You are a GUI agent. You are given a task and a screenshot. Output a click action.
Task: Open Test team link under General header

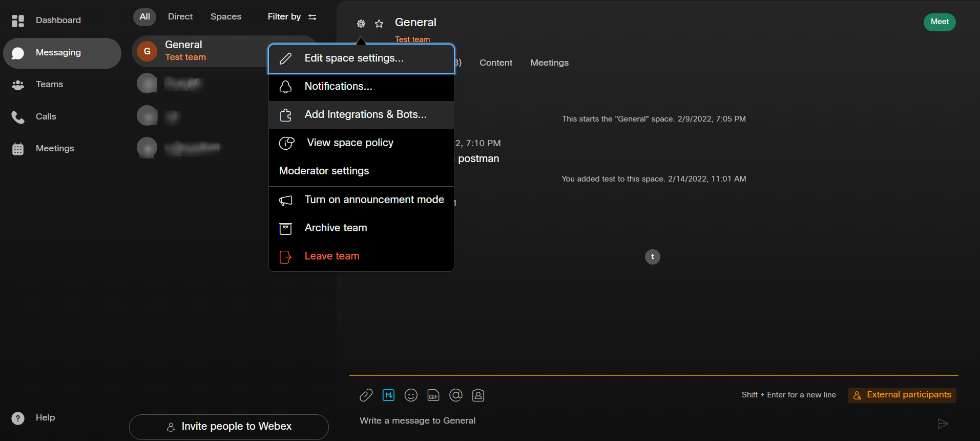click(412, 39)
